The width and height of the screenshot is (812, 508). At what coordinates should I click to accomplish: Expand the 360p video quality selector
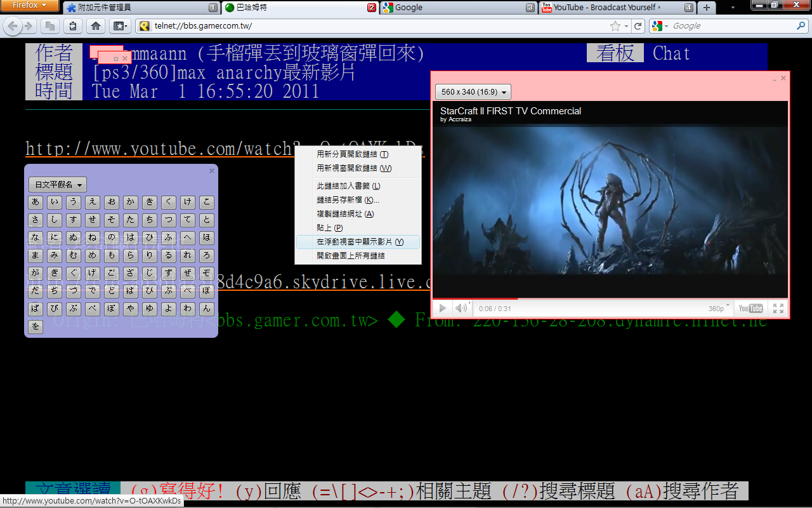pos(718,309)
